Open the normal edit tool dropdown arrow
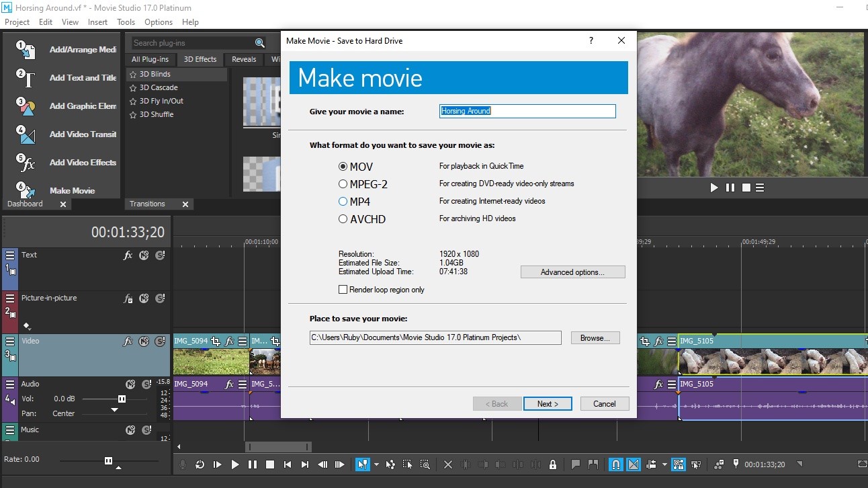 point(376,464)
